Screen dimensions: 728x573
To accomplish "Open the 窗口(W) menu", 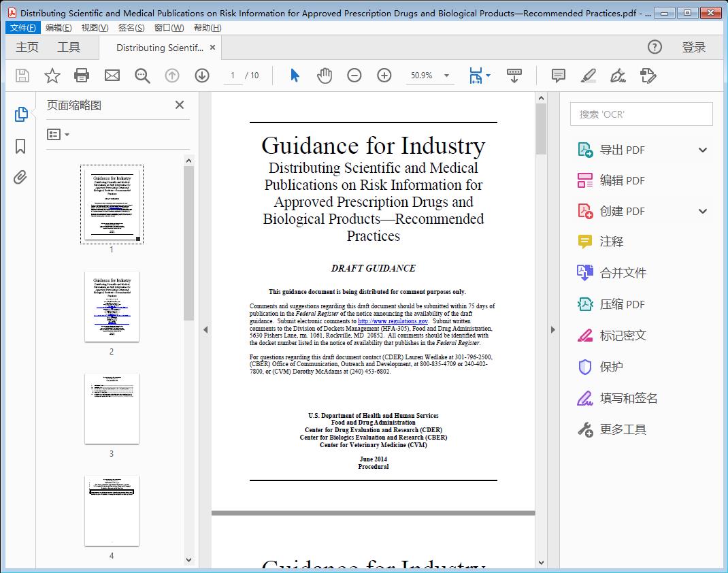I will [169, 28].
